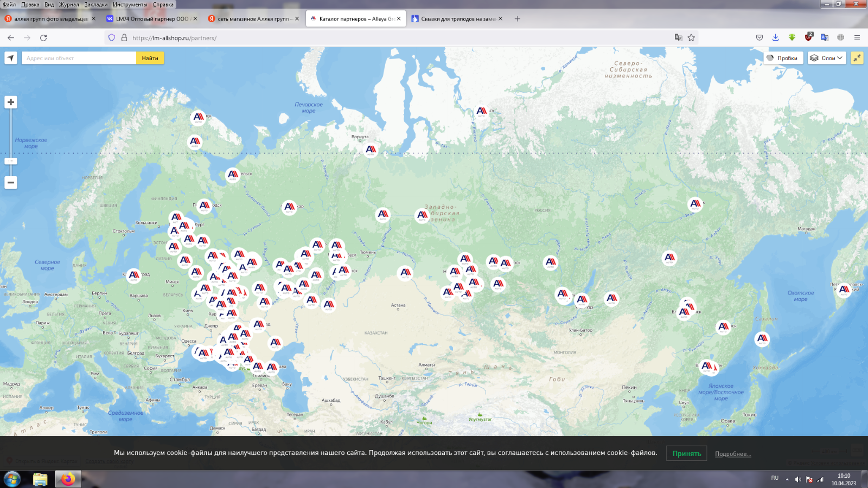Viewport: 868px width, 488px height.
Task: Open Action Center flag tray icon
Action: coord(809,479)
